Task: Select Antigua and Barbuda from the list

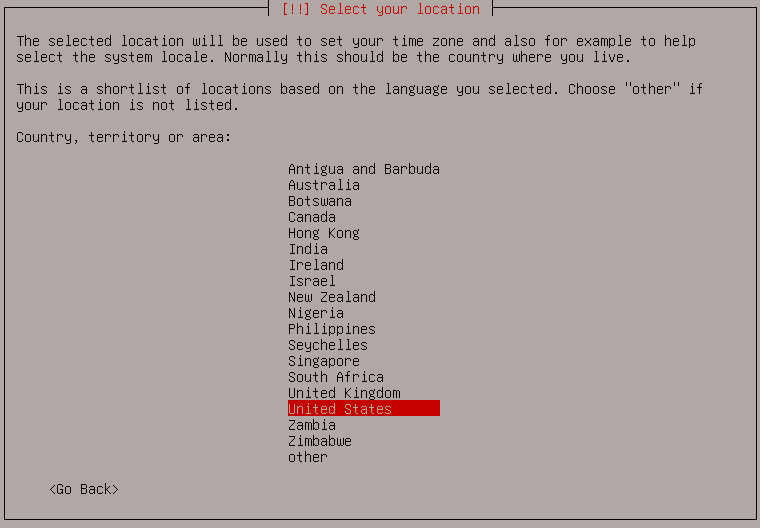Action: 364,169
